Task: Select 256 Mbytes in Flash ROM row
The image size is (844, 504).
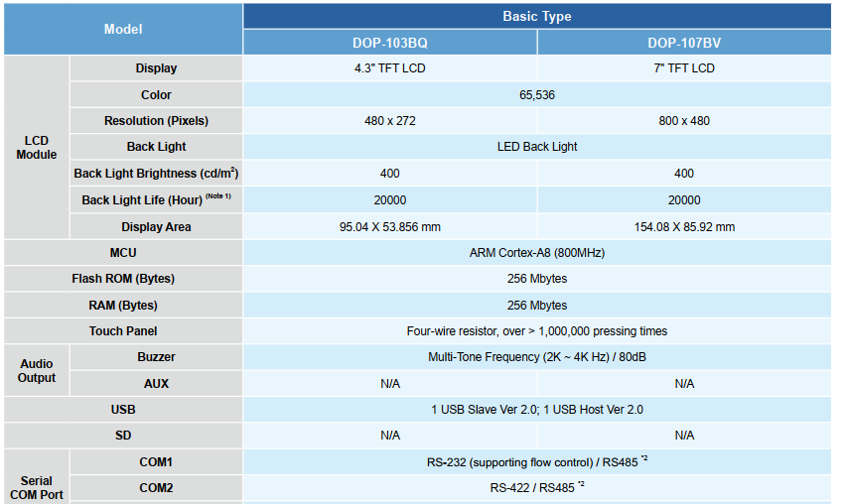Action: pyautogui.click(x=536, y=279)
